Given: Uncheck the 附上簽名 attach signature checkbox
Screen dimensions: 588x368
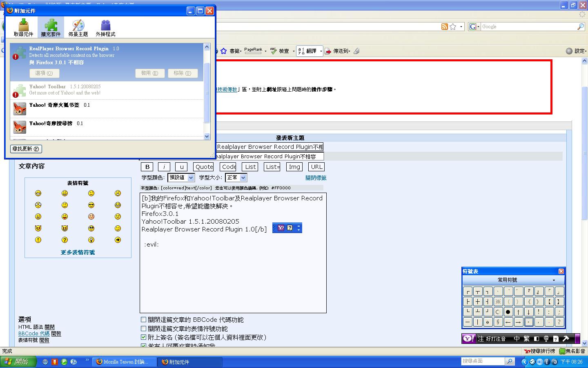Looking at the screenshot, I should click(143, 337).
